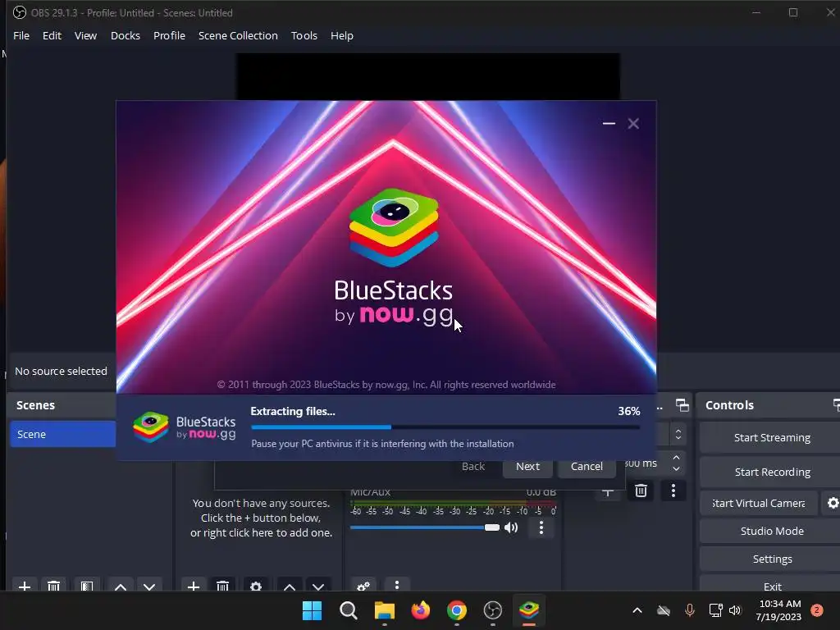Configure virtual camera with the gear icon
Viewport: 840px width, 630px height.
(833, 503)
